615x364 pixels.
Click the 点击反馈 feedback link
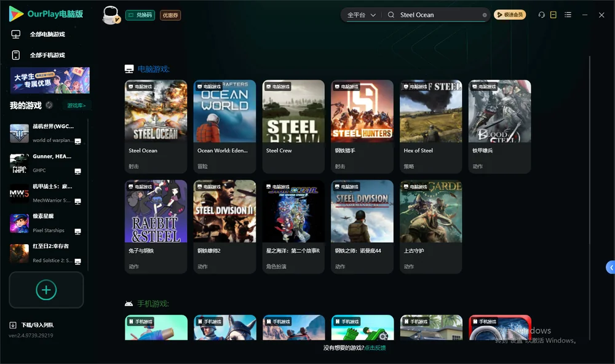375,347
